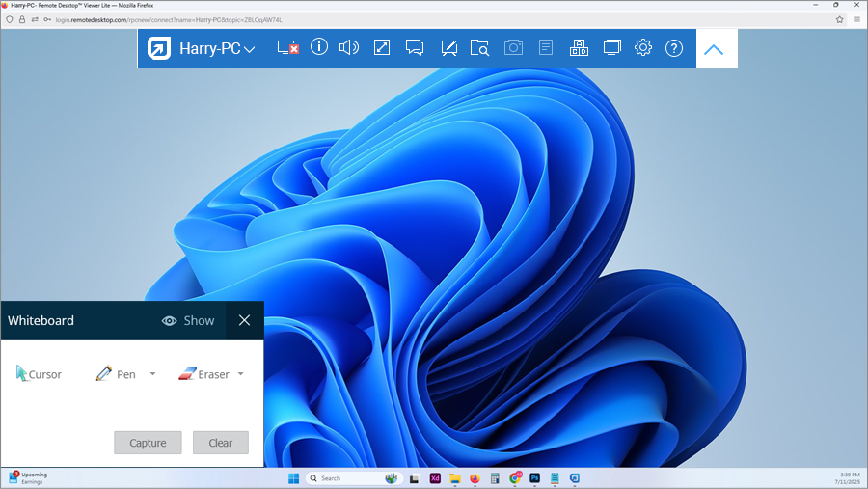Expand the Harry-PC computer dropdown

tap(250, 49)
